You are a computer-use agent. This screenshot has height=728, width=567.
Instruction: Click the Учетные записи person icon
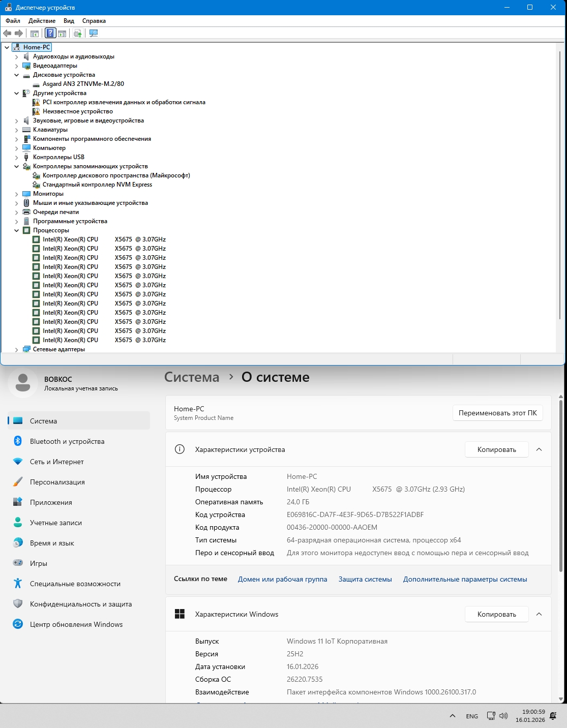click(18, 523)
